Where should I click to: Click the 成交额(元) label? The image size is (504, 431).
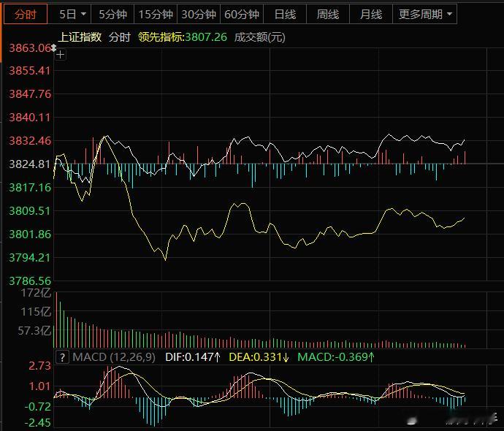click(260, 37)
